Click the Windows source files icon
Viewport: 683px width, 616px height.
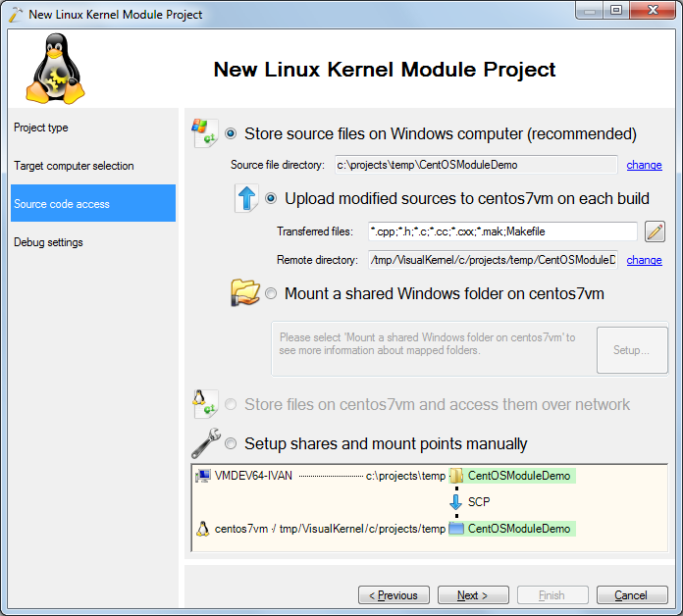pos(205,133)
